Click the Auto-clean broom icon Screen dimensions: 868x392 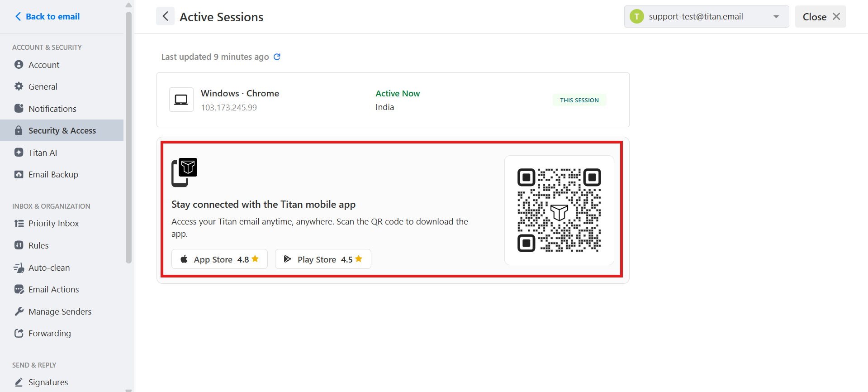[x=19, y=268]
